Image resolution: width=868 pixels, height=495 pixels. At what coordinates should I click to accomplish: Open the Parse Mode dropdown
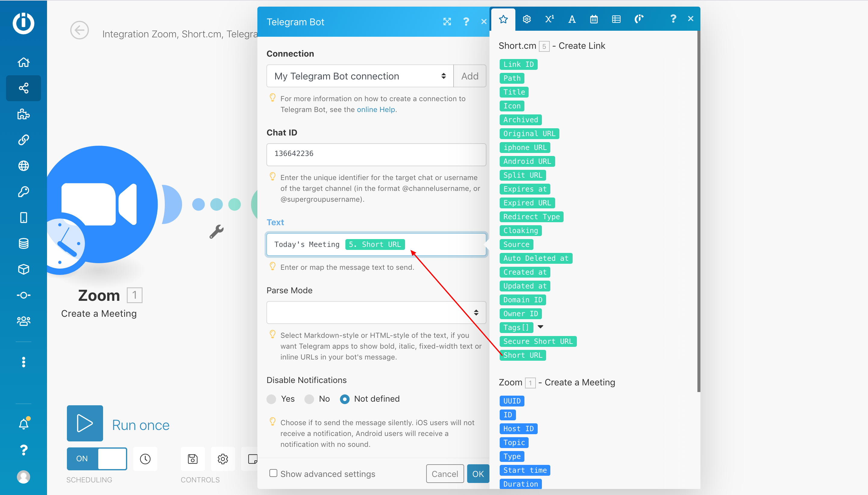pyautogui.click(x=376, y=313)
